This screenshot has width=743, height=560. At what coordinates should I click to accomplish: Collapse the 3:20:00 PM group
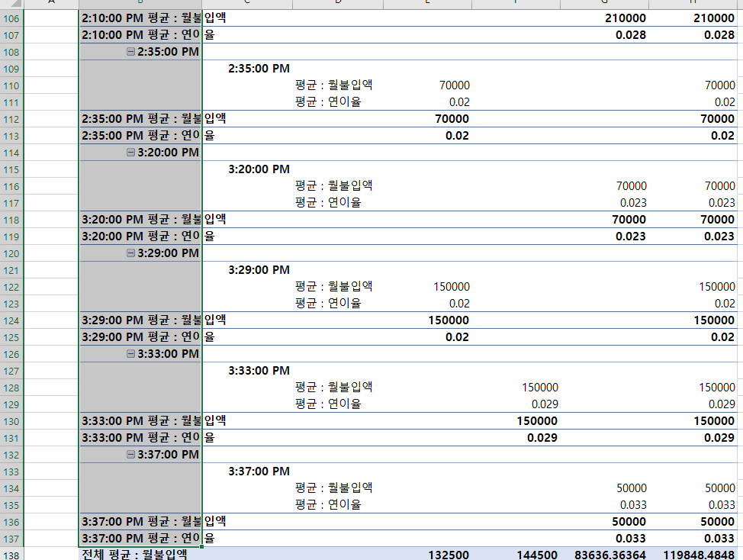click(x=130, y=153)
